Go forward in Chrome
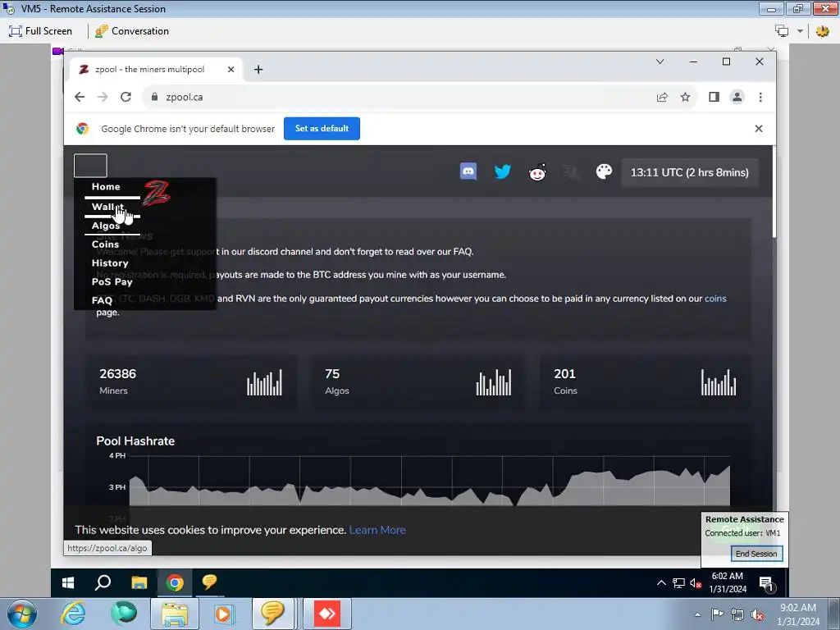This screenshot has width=840, height=630. (103, 97)
